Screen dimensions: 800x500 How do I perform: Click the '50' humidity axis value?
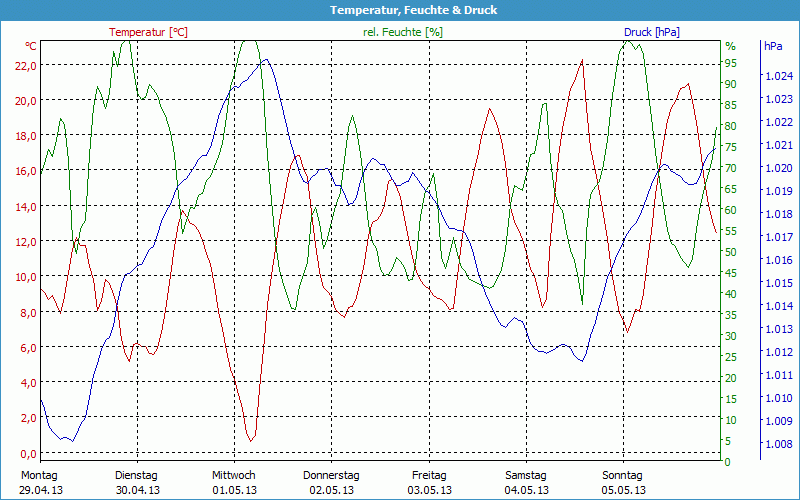(x=731, y=252)
